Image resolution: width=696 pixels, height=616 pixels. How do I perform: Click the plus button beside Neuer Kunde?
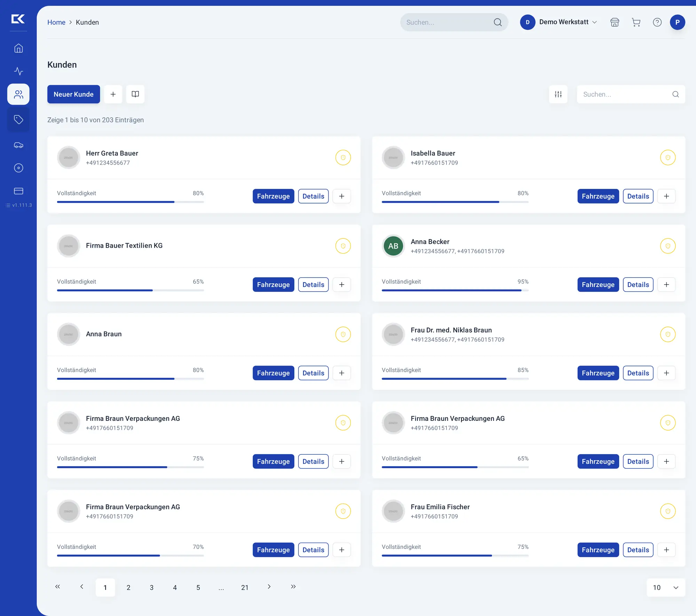click(x=113, y=94)
